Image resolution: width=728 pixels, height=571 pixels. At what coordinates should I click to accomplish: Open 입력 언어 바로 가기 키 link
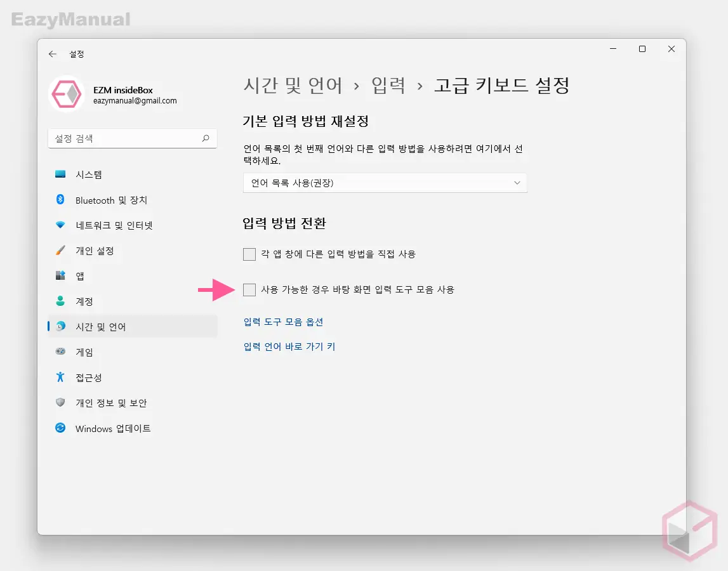(289, 346)
